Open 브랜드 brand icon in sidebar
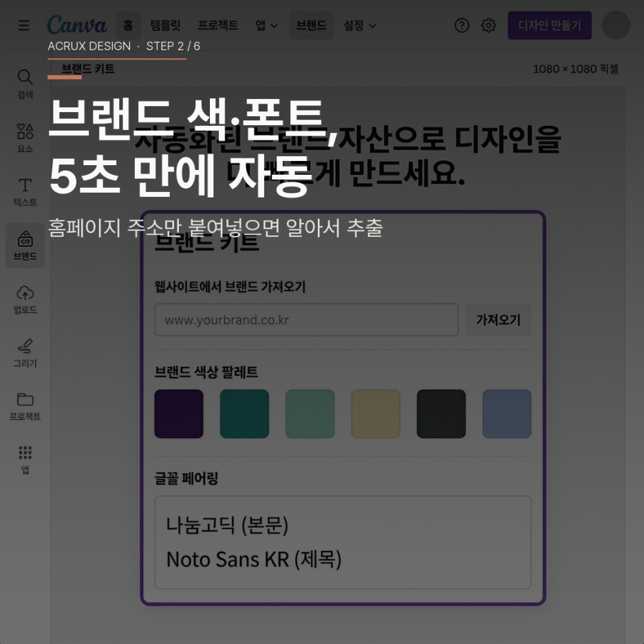644x644 pixels. (25, 246)
